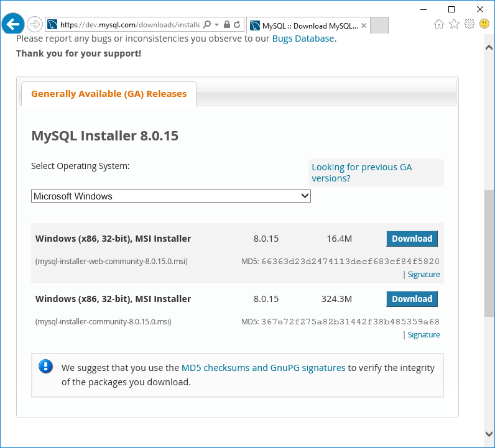Image resolution: width=495 pixels, height=448 pixels.
Task: Close the MySQL Download tab
Action: 364,25
